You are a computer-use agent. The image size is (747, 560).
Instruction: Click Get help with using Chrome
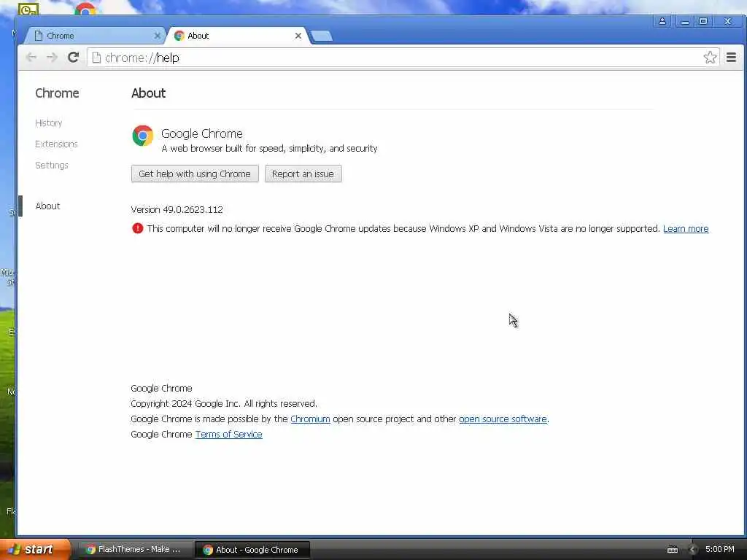[x=195, y=174]
